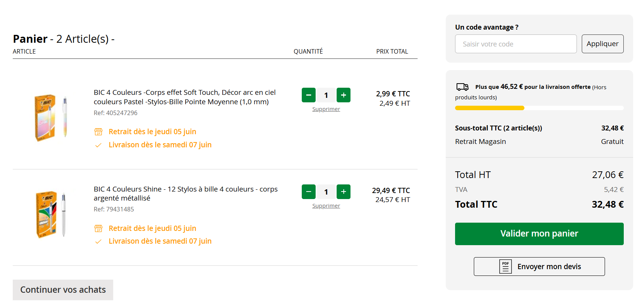Screen dimensions: 644x301
Task: Click store pickup icon for first article
Action: (98, 132)
